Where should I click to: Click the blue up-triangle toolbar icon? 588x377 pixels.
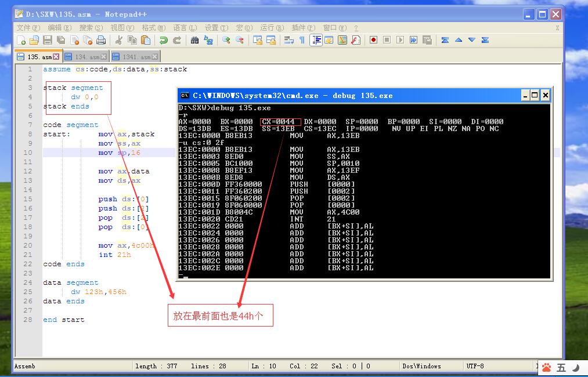(458, 40)
